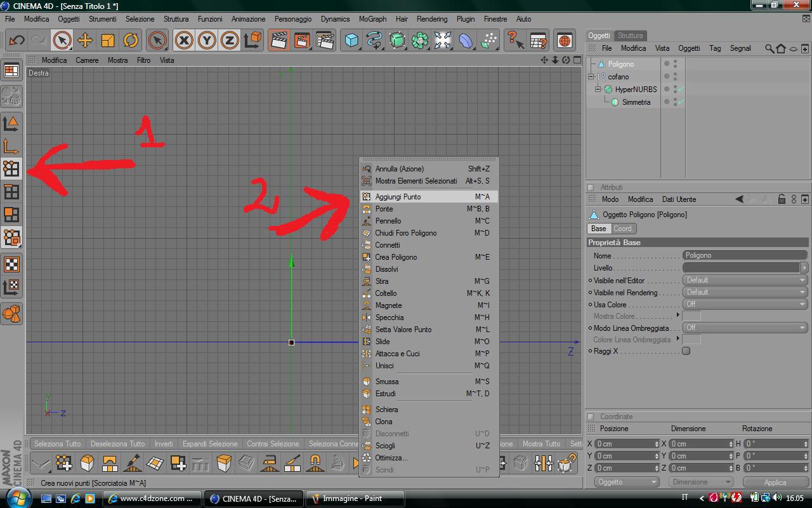Toggle the Raggi X checkbox
Viewport: 812px width, 508px height.
pos(686,351)
